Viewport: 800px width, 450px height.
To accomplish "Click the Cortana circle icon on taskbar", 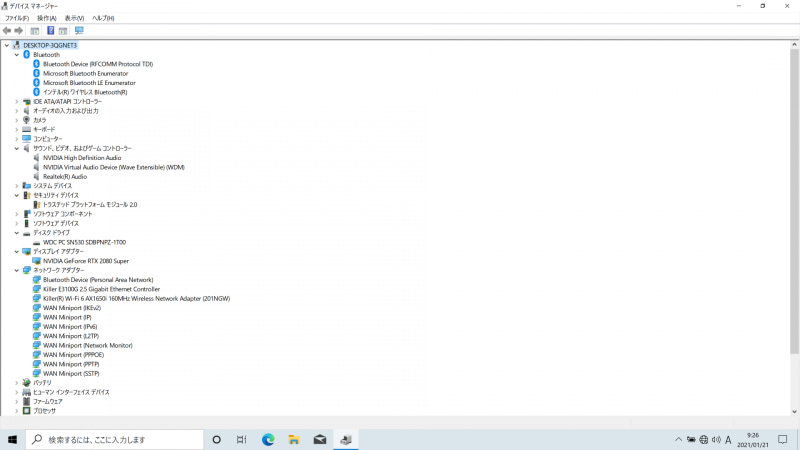I will point(216,439).
